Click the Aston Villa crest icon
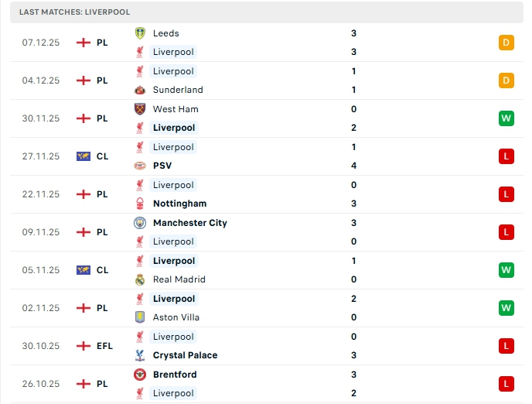This screenshot has height=404, width=532. point(140,317)
